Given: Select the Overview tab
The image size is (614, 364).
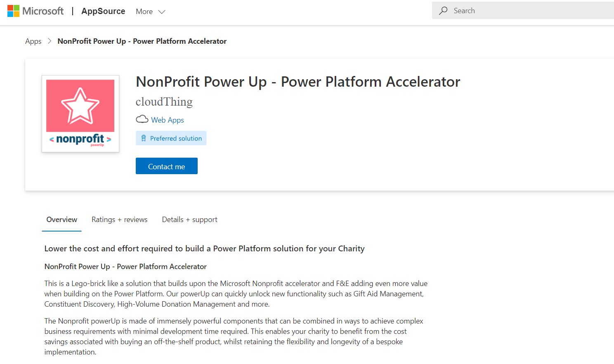Looking at the screenshot, I should pos(62,220).
